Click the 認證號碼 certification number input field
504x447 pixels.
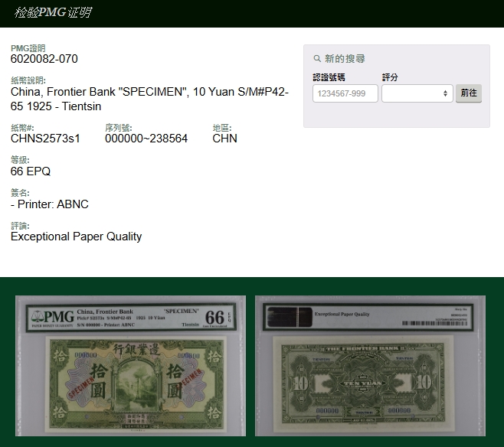(x=345, y=93)
